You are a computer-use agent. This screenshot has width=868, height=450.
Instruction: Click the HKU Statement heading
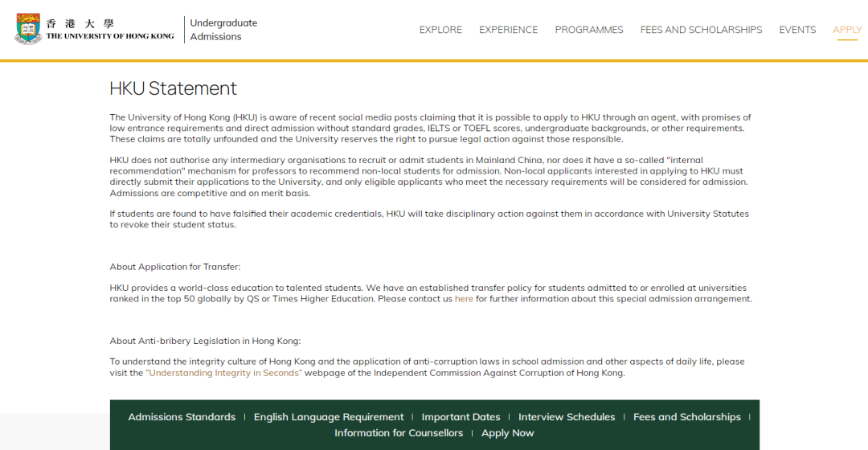pos(173,88)
